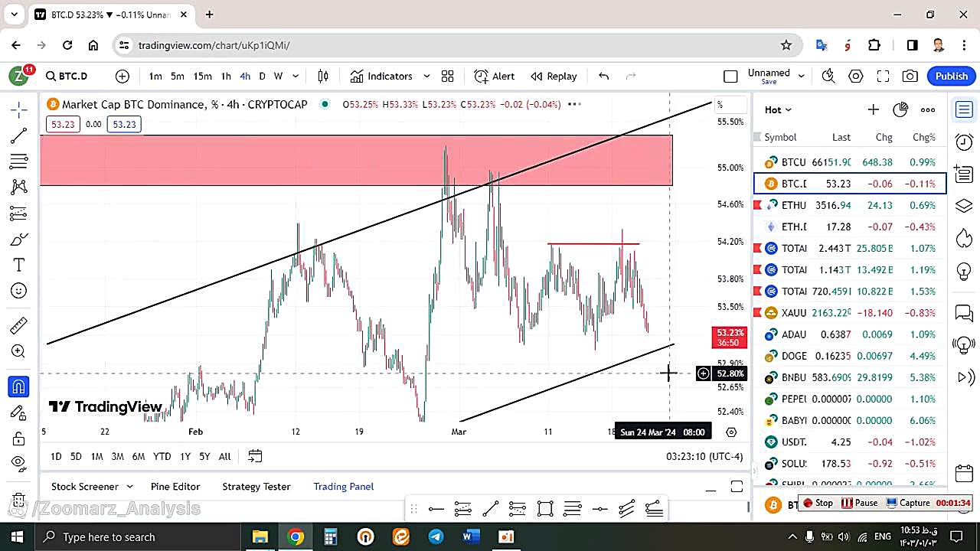The height and width of the screenshot is (551, 980).
Task: Toggle magnet mode for drawings
Action: (19, 386)
